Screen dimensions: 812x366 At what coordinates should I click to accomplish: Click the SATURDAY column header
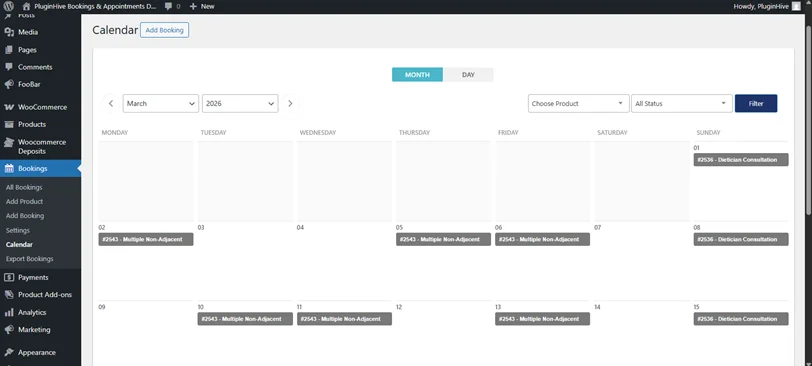click(x=612, y=133)
